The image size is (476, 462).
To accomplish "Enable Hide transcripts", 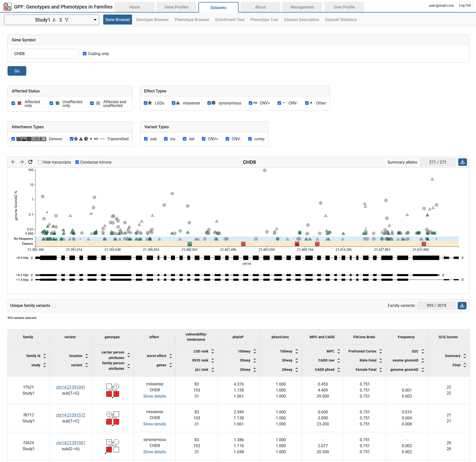I will point(40,162).
